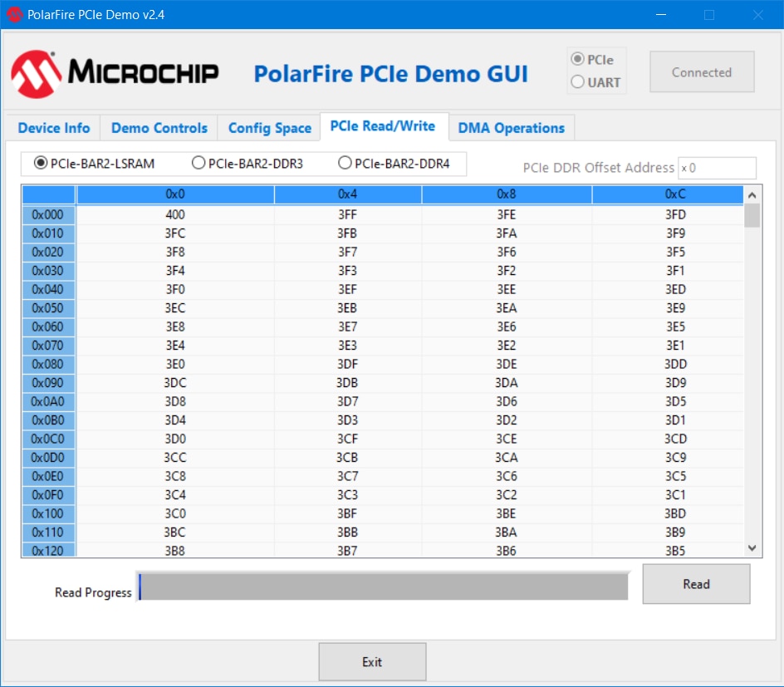The width and height of the screenshot is (784, 687).
Task: Click the cell containing 3DC
Action: (x=175, y=383)
